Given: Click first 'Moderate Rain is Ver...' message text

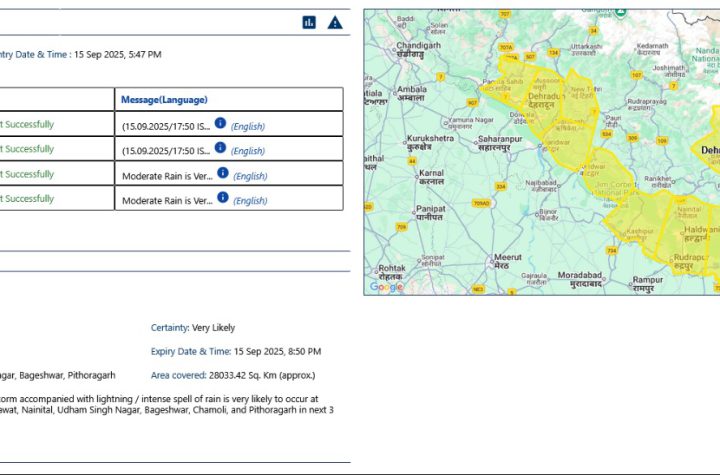Looking at the screenshot, I should pyautogui.click(x=168, y=176).
